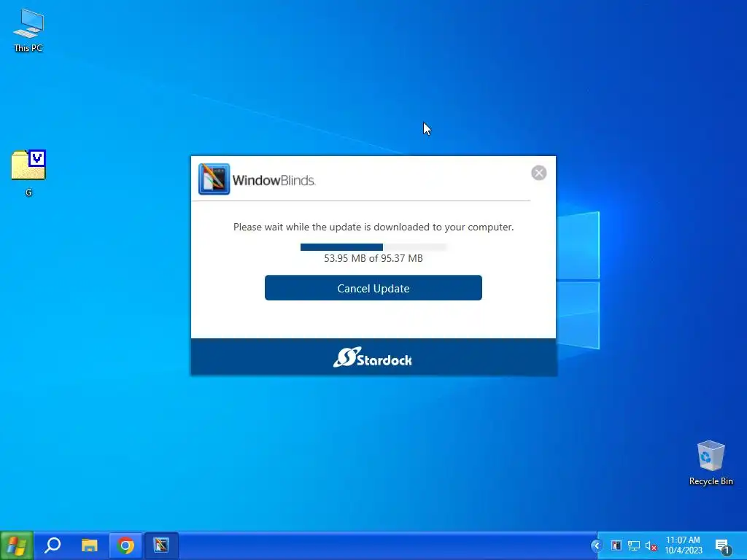Image resolution: width=747 pixels, height=560 pixels.
Task: Click the Stardock logo in dialog footer
Action: 373,357
